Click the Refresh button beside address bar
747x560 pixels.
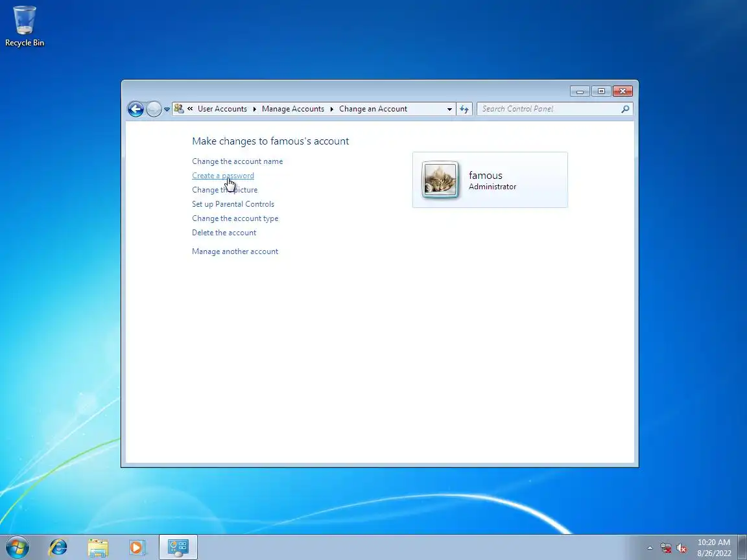(464, 109)
